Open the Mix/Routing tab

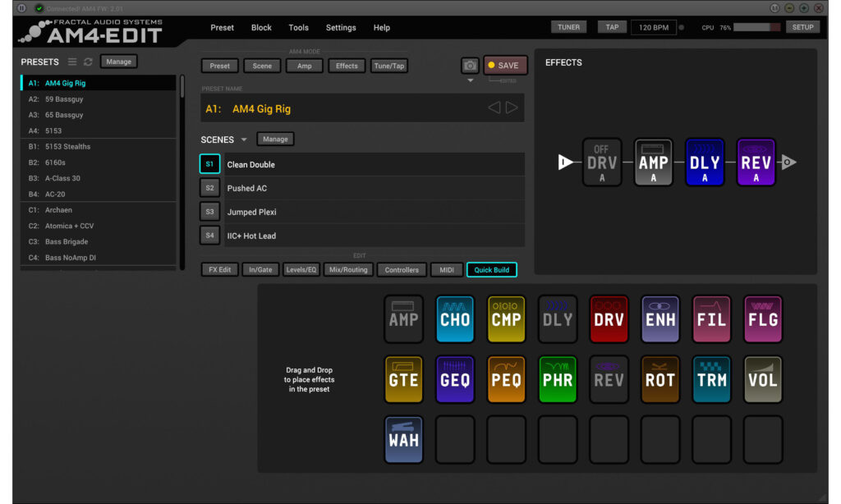click(x=348, y=270)
